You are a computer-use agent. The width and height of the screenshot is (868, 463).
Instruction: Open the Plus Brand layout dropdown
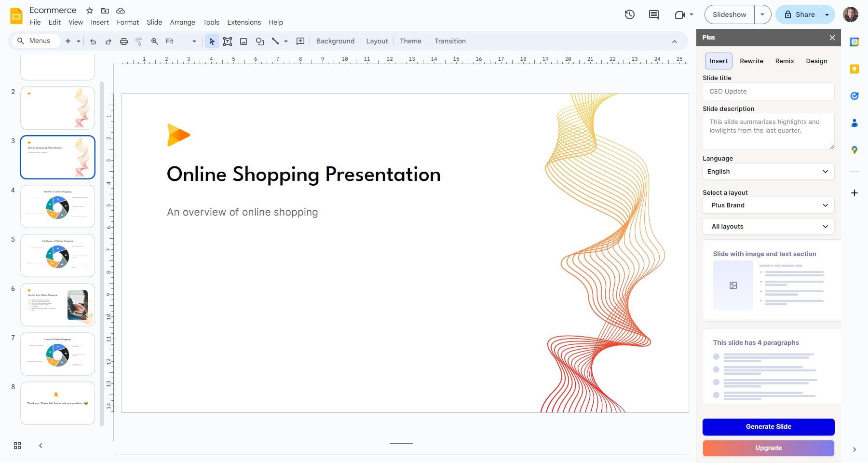click(x=768, y=205)
